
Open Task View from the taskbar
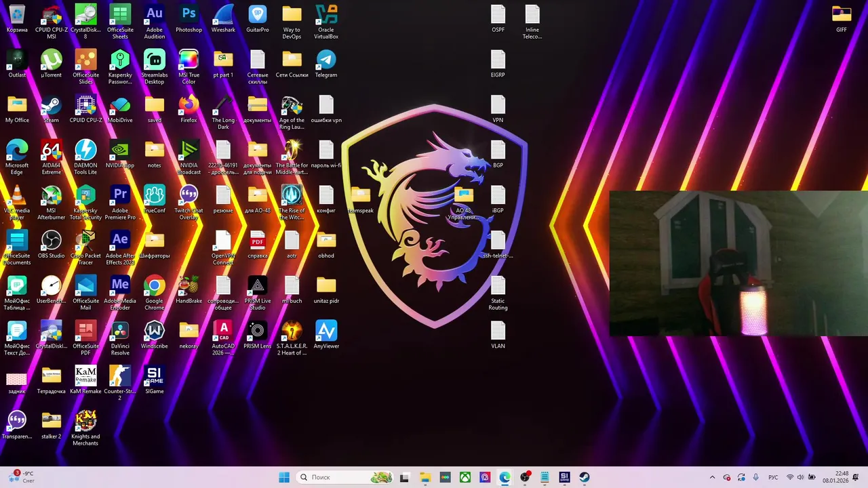(404, 477)
